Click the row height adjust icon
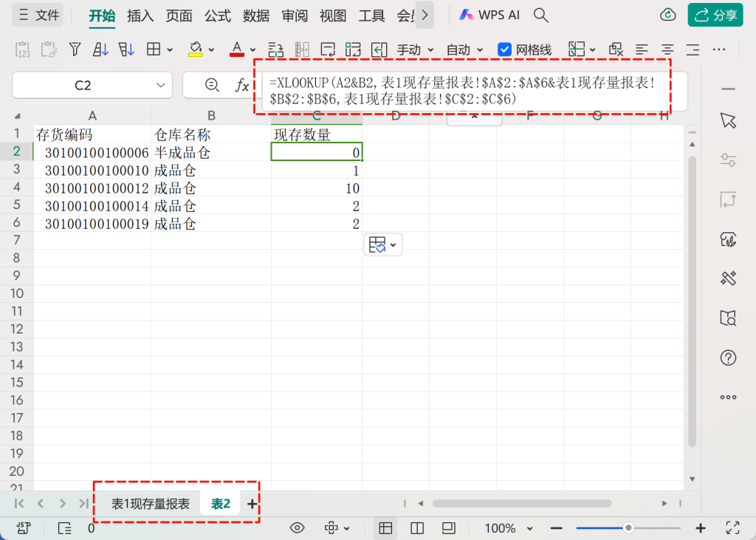Viewport: 756px width, 540px height. (276, 49)
